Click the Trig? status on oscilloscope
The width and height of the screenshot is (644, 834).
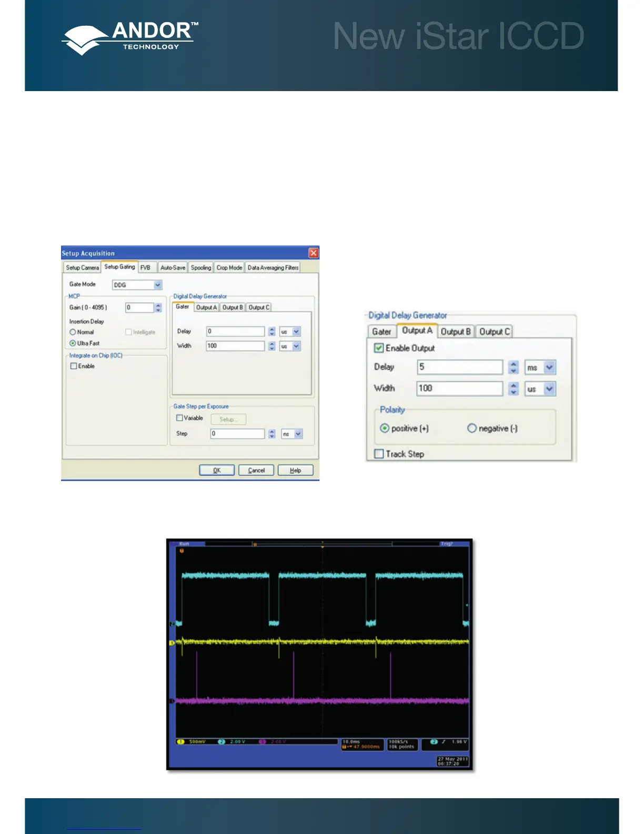[x=447, y=544]
